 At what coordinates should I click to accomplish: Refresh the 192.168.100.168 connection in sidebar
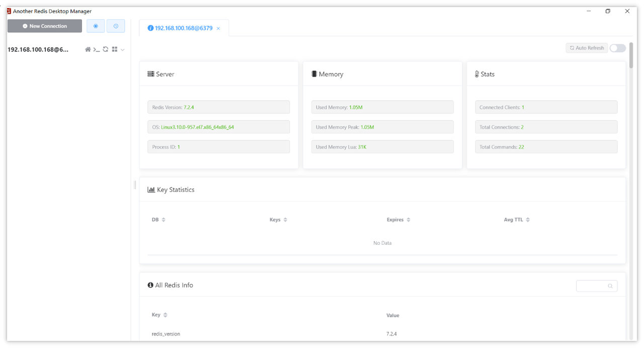click(x=106, y=49)
